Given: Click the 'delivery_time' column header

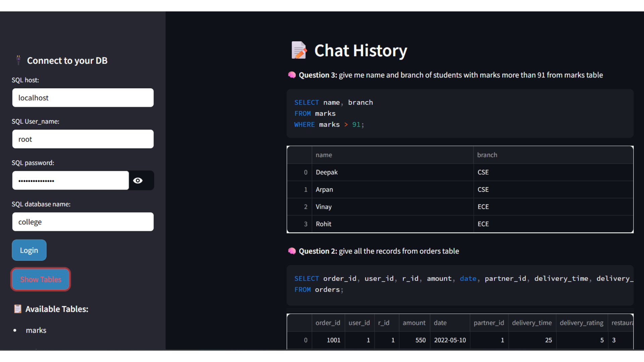Looking at the screenshot, I should pyautogui.click(x=532, y=323).
